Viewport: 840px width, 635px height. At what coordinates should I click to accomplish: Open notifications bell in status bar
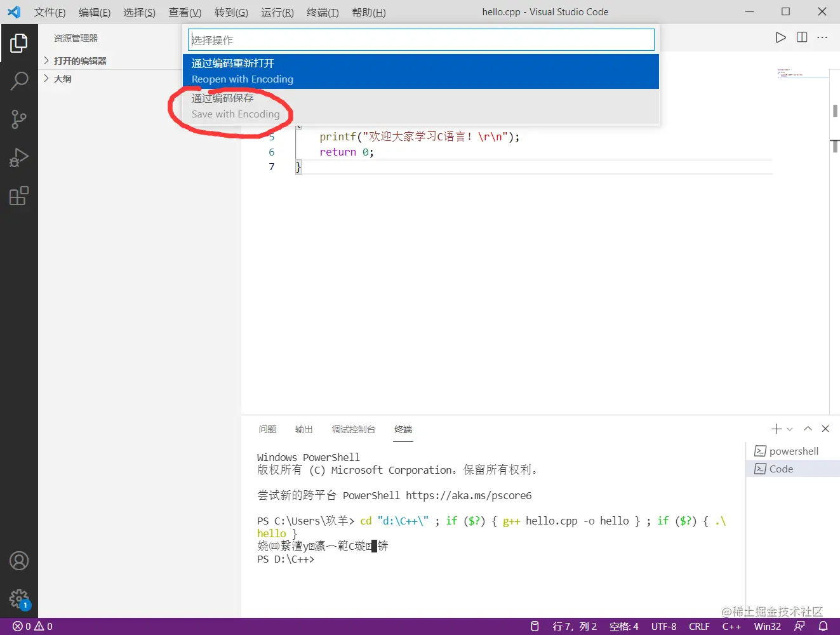(x=823, y=626)
